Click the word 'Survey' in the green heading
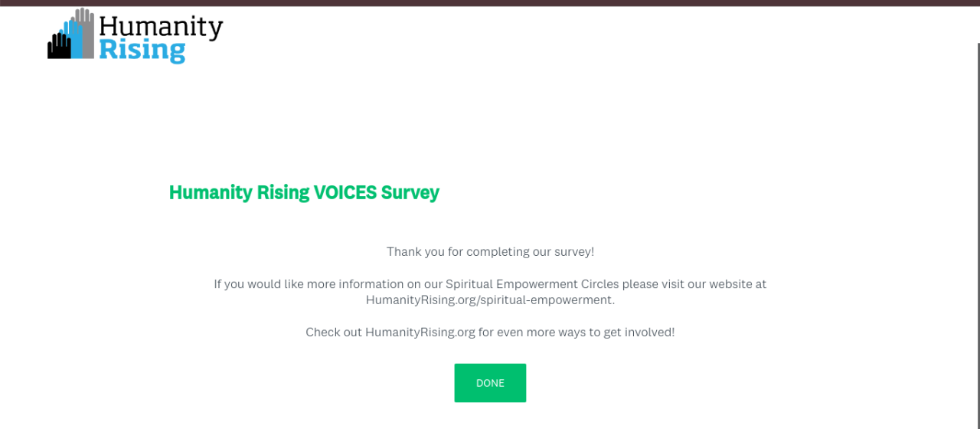Screen dimensions: 980x429 click(x=410, y=192)
